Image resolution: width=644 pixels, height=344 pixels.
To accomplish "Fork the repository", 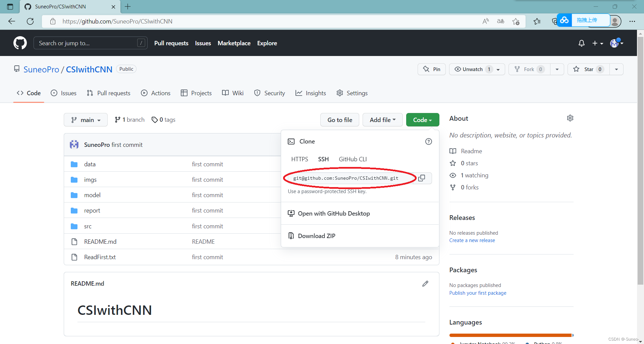I will point(529,69).
